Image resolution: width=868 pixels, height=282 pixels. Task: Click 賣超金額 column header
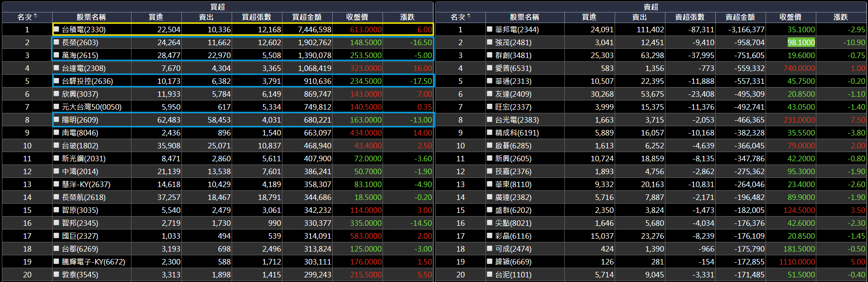pos(740,17)
